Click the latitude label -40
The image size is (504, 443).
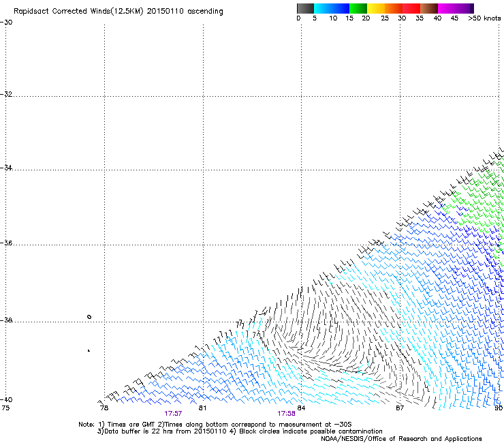[6, 400]
